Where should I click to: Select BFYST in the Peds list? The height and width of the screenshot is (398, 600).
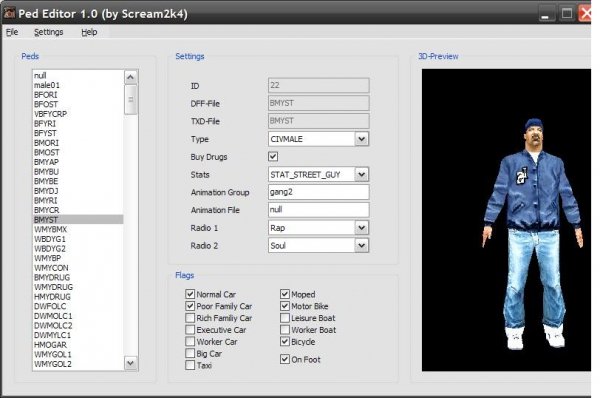[78, 133]
